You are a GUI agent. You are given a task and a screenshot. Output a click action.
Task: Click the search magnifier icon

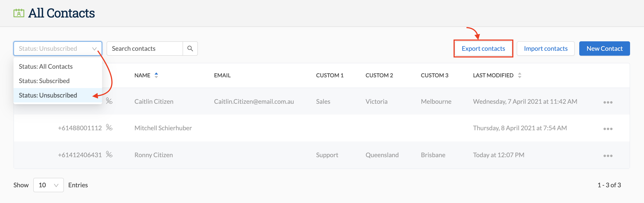190,49
